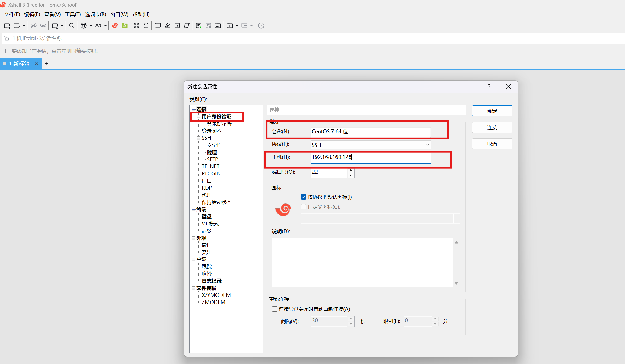Click the open session folder icon
The image size is (625, 364).
17,26
